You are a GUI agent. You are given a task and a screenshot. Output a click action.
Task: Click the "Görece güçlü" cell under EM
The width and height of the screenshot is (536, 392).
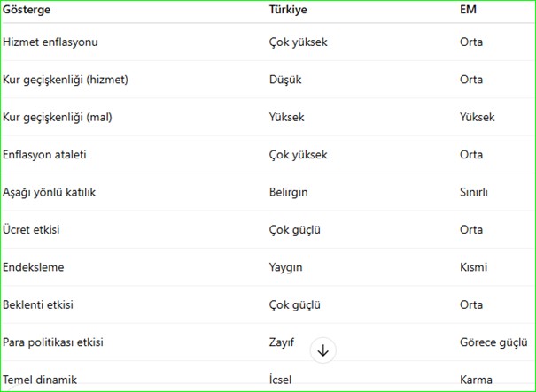[494, 342]
